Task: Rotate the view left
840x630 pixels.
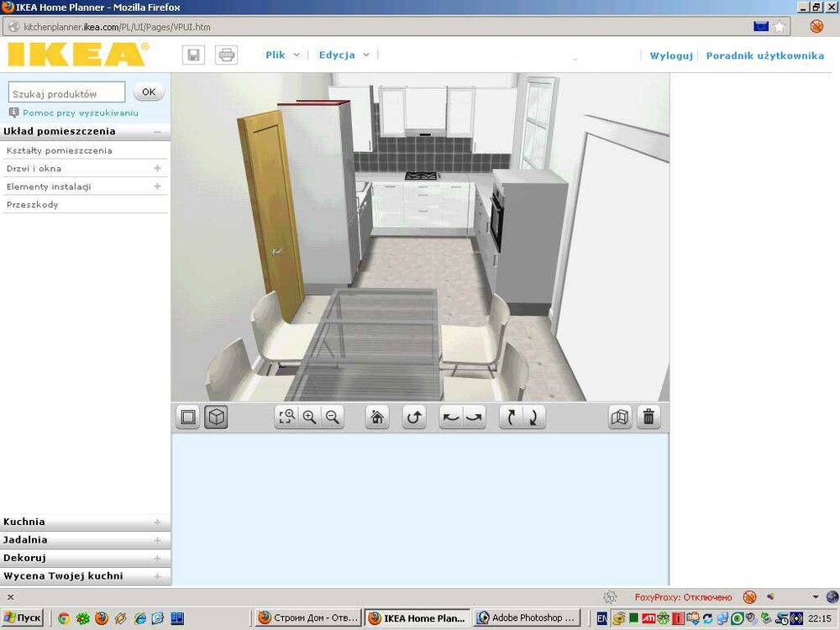Action: coord(451,417)
